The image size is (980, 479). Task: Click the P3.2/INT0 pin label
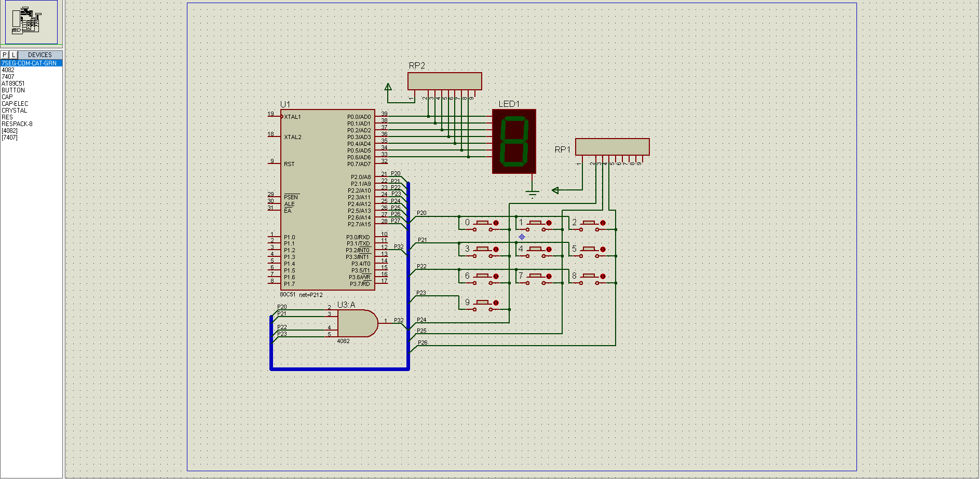358,250
